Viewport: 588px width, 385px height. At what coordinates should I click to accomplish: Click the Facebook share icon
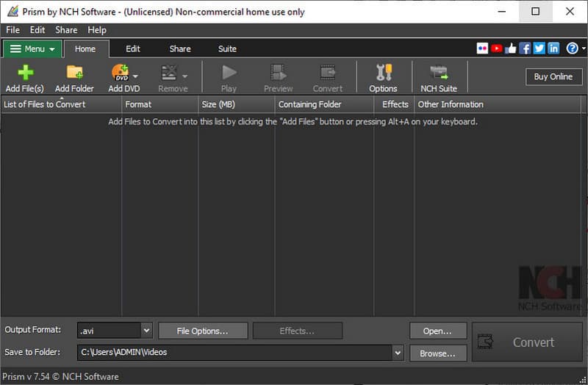525,48
